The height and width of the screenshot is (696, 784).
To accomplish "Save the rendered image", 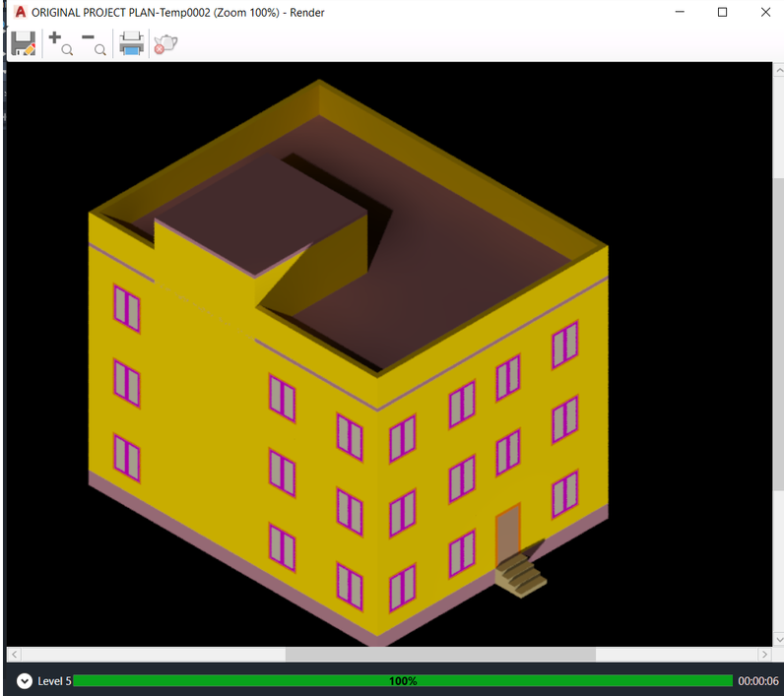I will (x=23, y=43).
